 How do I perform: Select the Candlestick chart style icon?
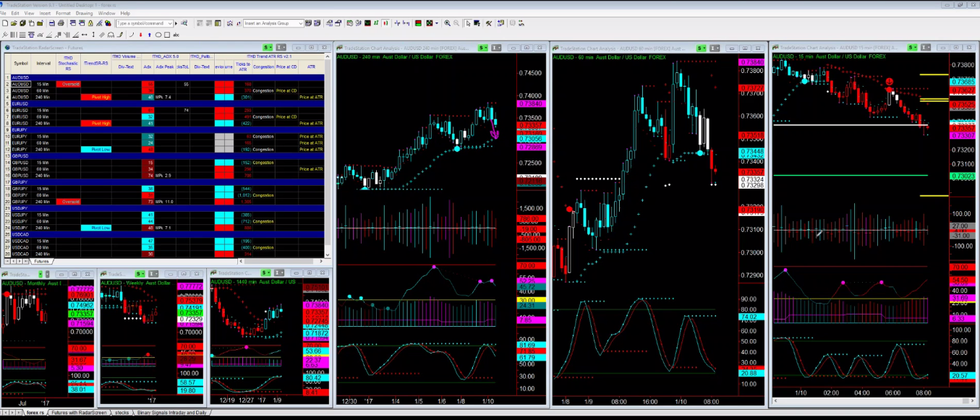pos(385,23)
